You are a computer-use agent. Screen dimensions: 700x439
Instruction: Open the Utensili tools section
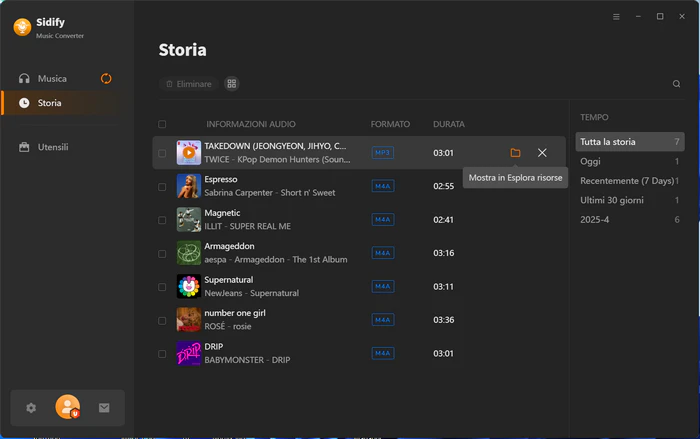(60, 147)
